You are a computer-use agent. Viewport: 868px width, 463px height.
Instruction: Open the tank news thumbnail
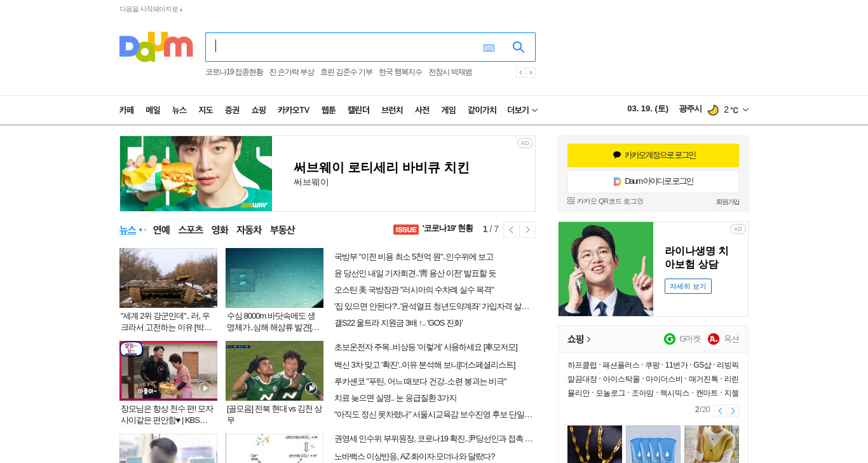pyautogui.click(x=168, y=278)
